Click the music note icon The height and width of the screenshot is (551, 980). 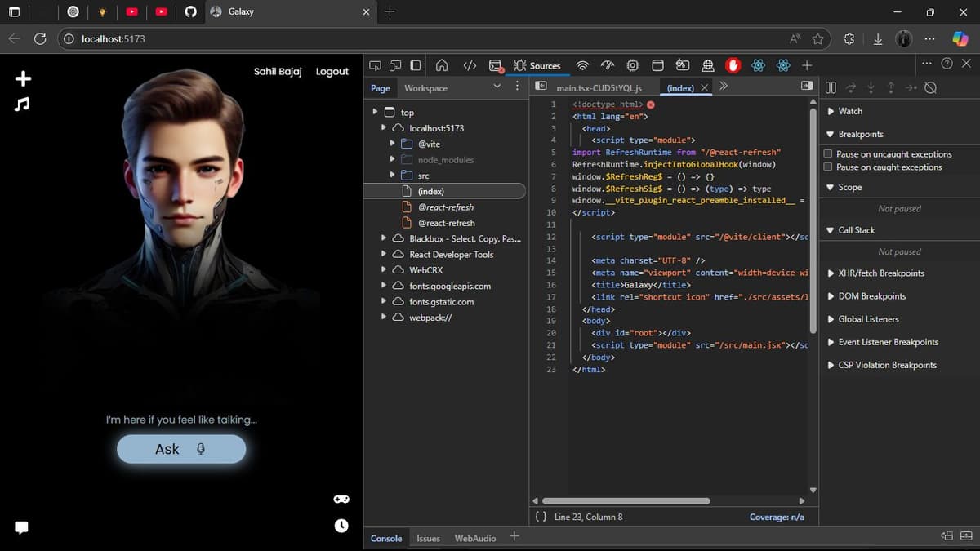pos(22,104)
